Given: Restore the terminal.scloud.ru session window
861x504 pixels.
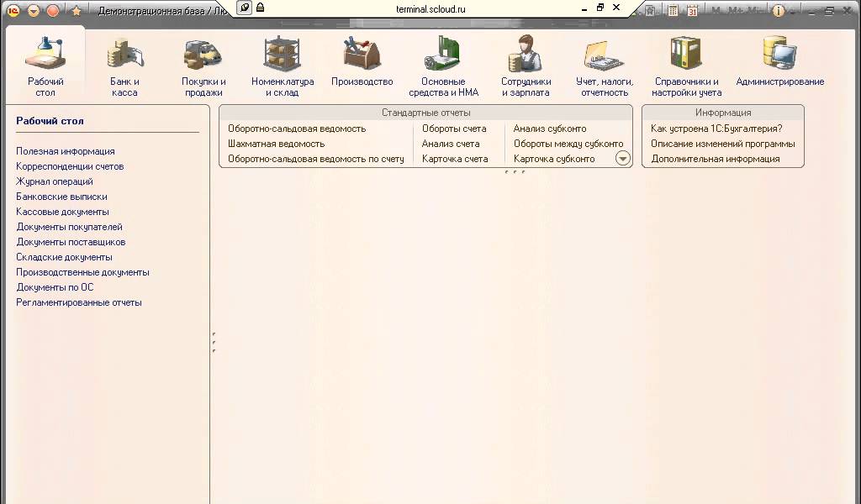Looking at the screenshot, I should pos(600,8).
